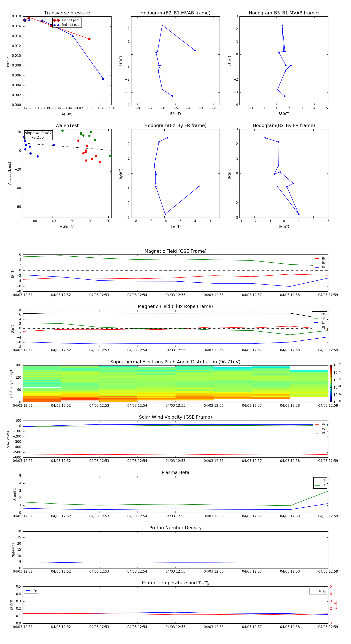This screenshot has width=351, height=644.
Task: Click the 'pitch angle (deg)' axis label
Action: tap(11, 383)
